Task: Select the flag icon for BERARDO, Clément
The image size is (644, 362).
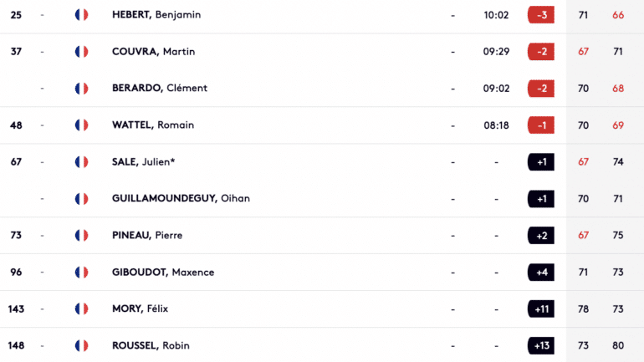Action: [81, 89]
